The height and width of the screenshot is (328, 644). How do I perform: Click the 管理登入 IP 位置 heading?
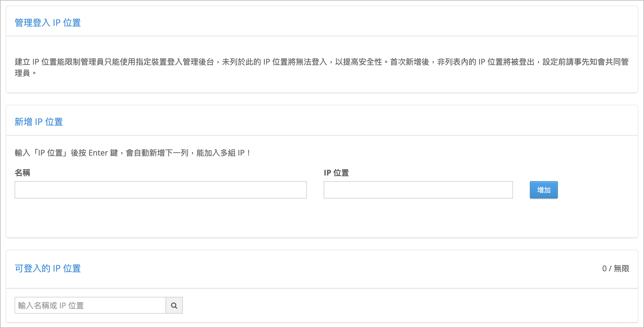pyautogui.click(x=48, y=22)
